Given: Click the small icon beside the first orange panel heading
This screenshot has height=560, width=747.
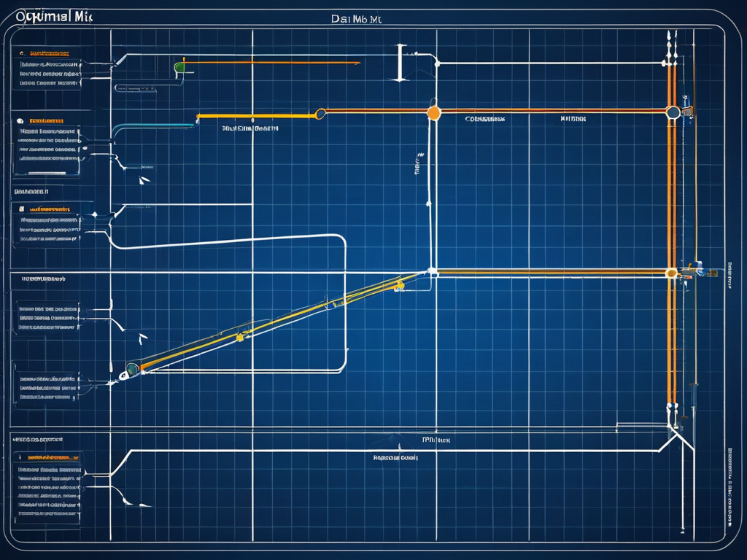Looking at the screenshot, I should pos(21,54).
